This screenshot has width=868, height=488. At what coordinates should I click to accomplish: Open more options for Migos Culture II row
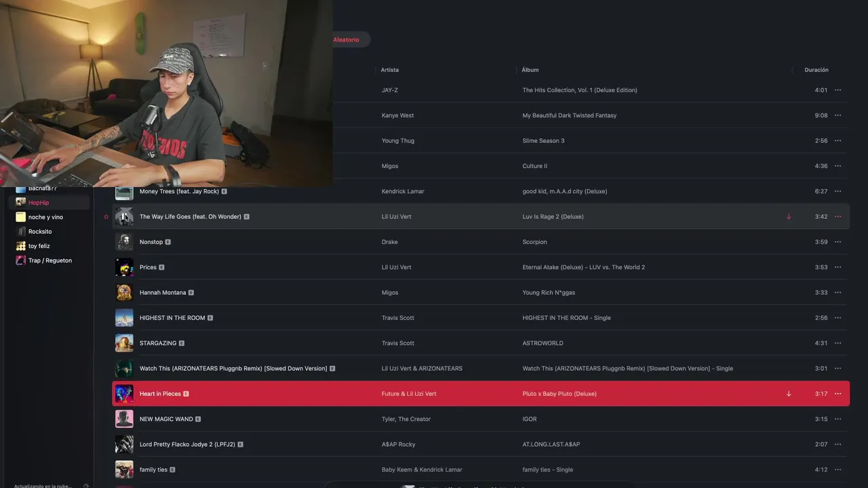pyautogui.click(x=837, y=166)
